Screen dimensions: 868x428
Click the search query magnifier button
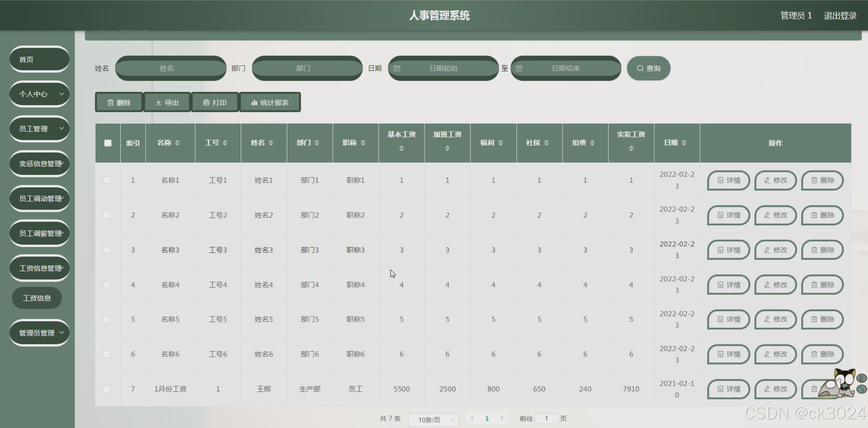[648, 68]
